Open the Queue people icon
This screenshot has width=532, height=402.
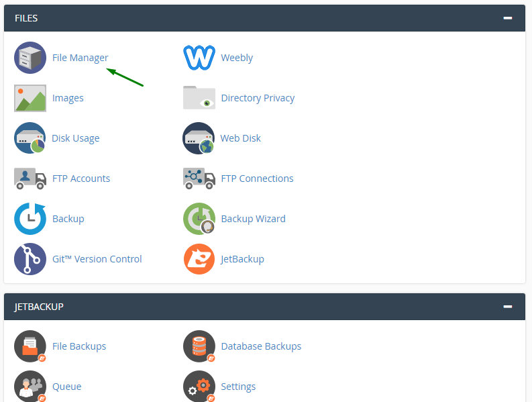coord(30,386)
